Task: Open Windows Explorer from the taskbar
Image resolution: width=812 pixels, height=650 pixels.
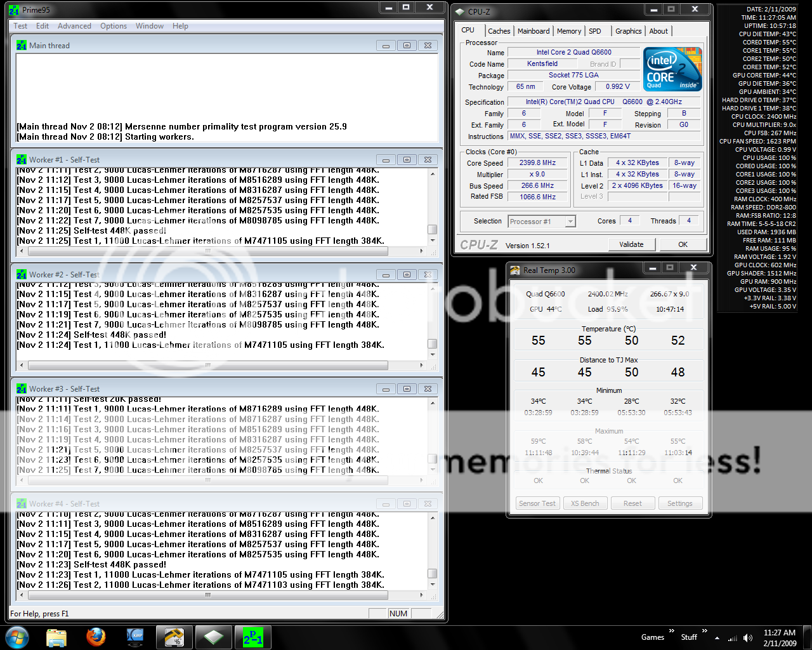Action: click(56, 637)
